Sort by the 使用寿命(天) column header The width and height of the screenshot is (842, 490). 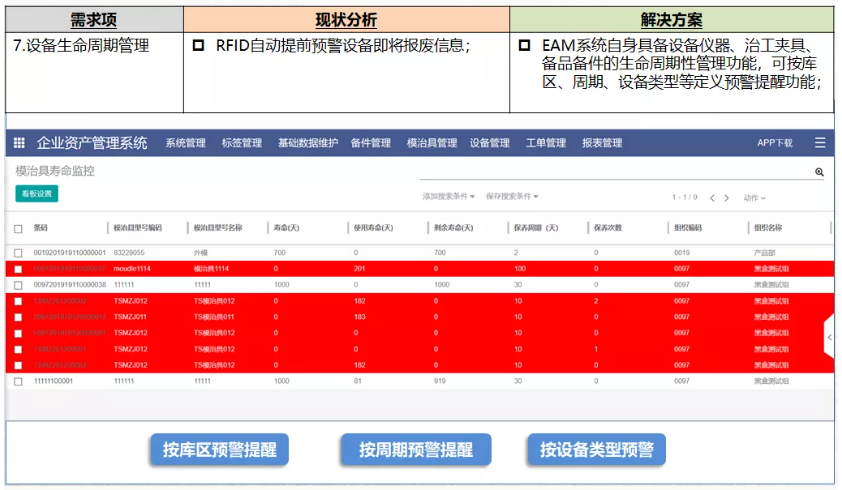click(x=373, y=228)
